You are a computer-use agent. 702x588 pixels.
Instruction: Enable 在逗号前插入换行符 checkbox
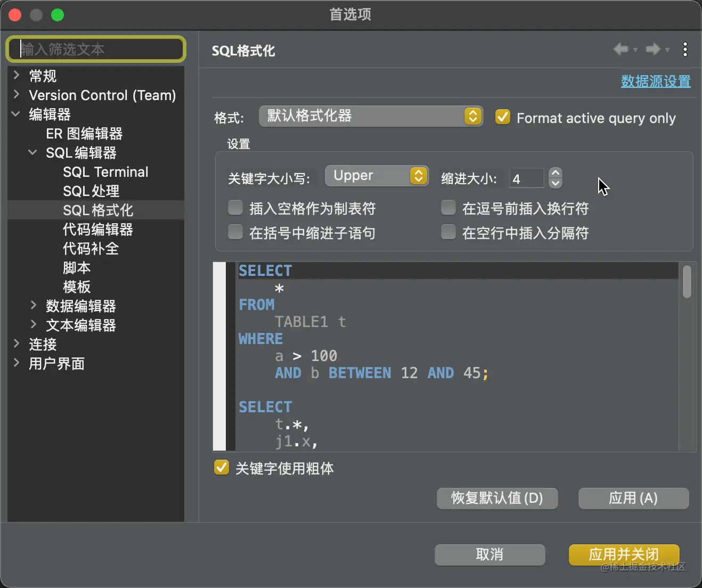pyautogui.click(x=448, y=207)
